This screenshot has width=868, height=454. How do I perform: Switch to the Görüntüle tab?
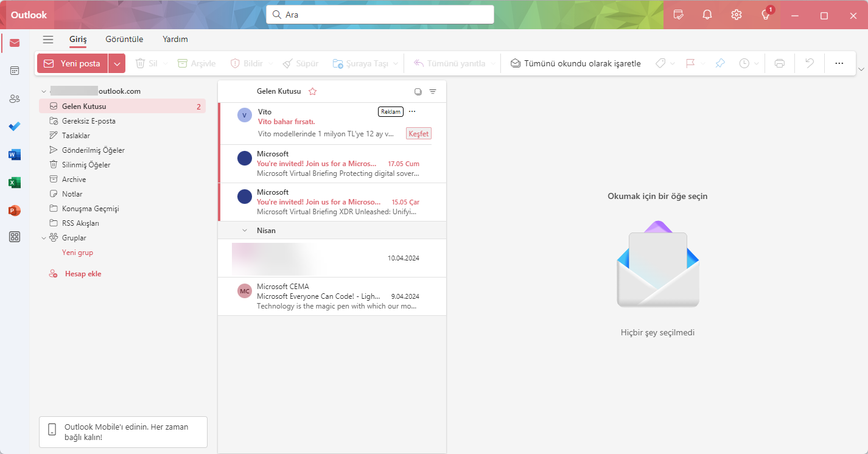[x=124, y=40]
